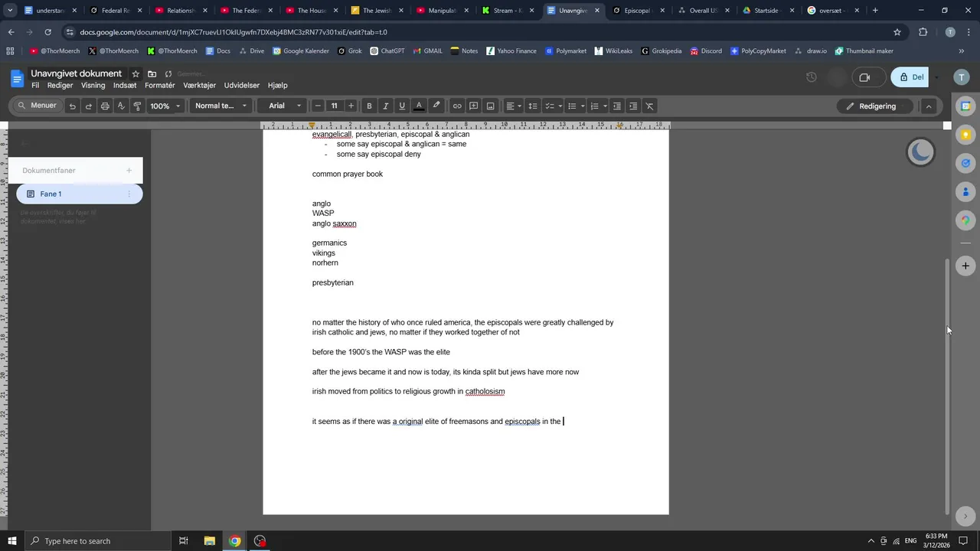Screen dimensions: 980x551
Task: Star the Unavngivet dokument
Action: click(x=136, y=73)
